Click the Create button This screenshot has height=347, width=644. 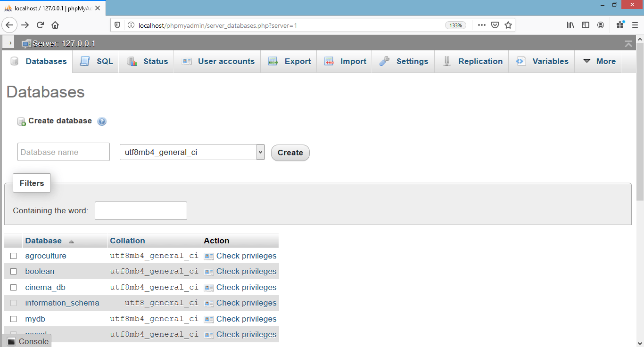click(290, 153)
